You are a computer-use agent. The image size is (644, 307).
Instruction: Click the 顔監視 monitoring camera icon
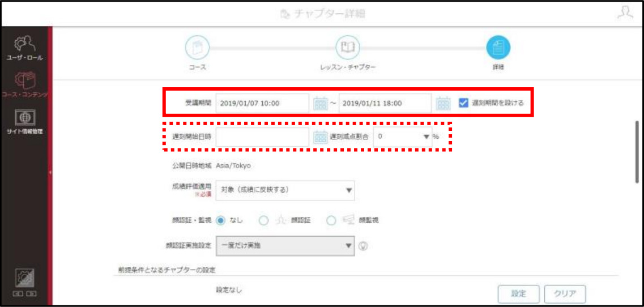[x=349, y=220]
